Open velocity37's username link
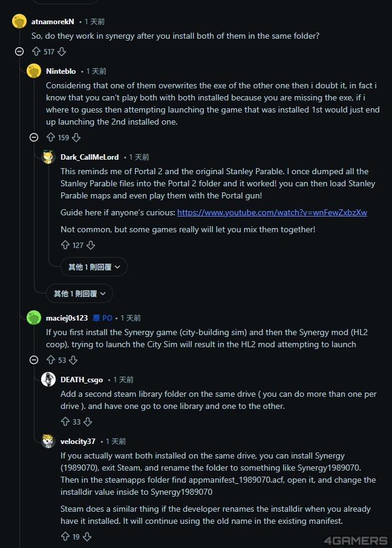This screenshot has width=392, height=548. 78,442
